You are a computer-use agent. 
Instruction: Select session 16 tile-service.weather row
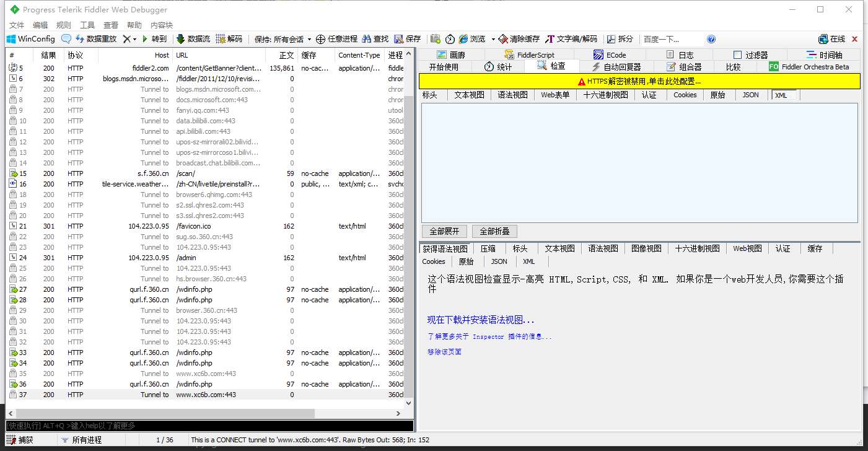(206, 184)
